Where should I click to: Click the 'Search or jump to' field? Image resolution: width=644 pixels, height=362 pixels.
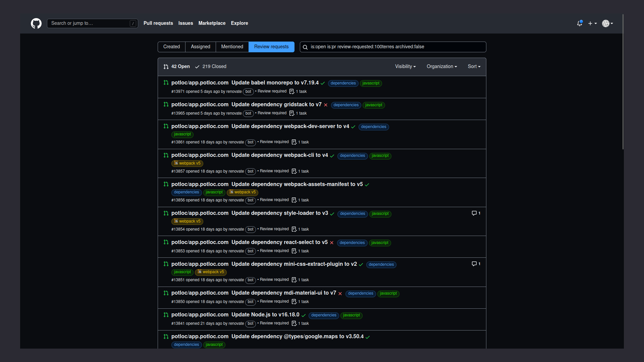point(89,23)
